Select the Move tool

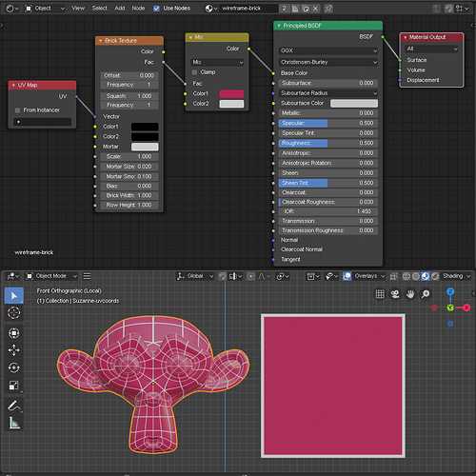coord(14,350)
